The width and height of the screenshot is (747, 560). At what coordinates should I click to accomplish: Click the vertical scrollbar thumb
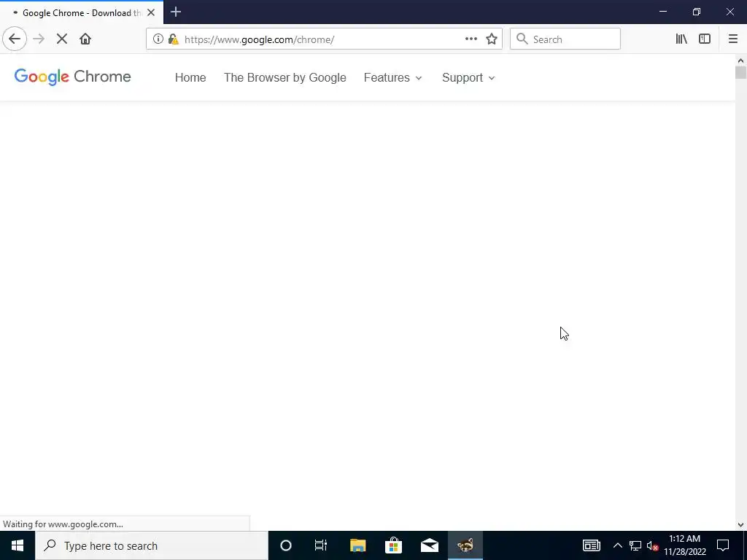pyautogui.click(x=740, y=72)
